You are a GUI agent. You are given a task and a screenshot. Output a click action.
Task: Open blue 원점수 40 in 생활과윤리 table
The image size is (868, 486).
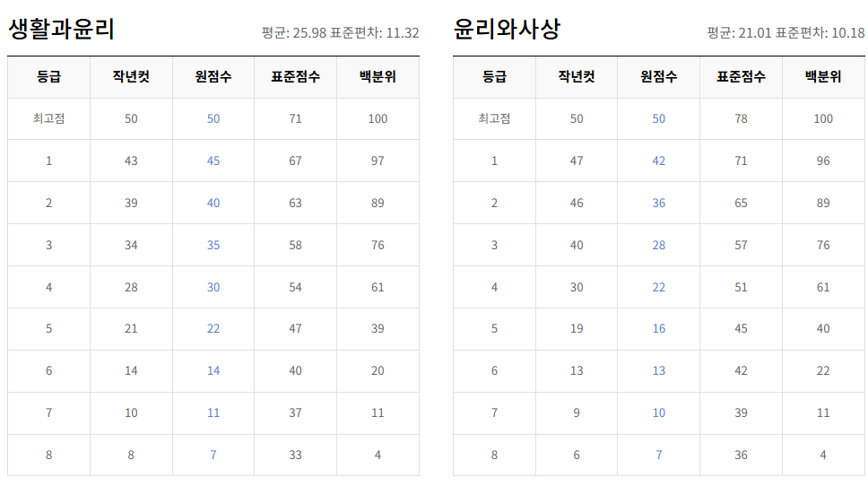[x=213, y=203]
